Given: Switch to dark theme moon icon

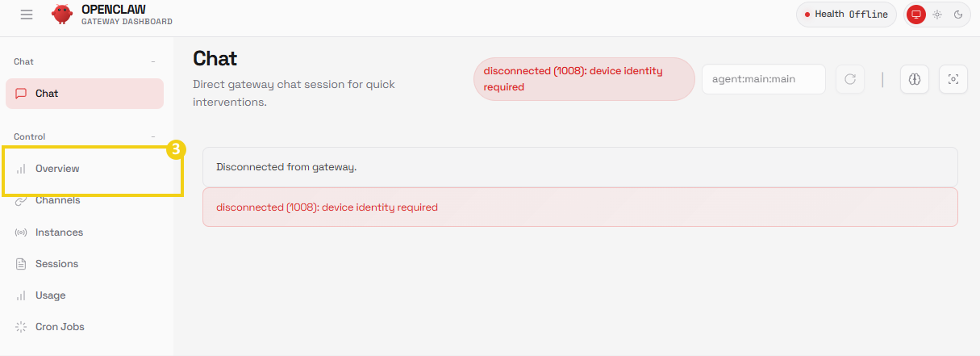Looking at the screenshot, I should click(x=958, y=15).
